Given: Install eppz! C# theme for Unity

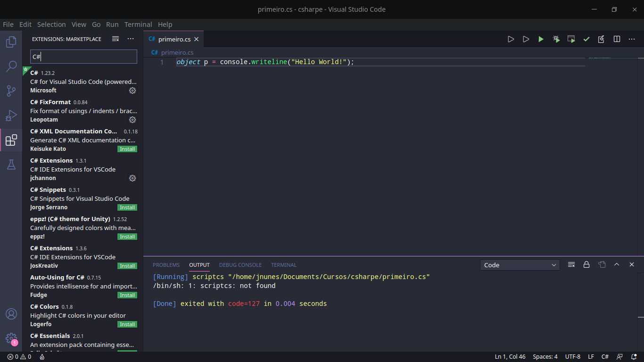Looking at the screenshot, I should pyautogui.click(x=127, y=237).
